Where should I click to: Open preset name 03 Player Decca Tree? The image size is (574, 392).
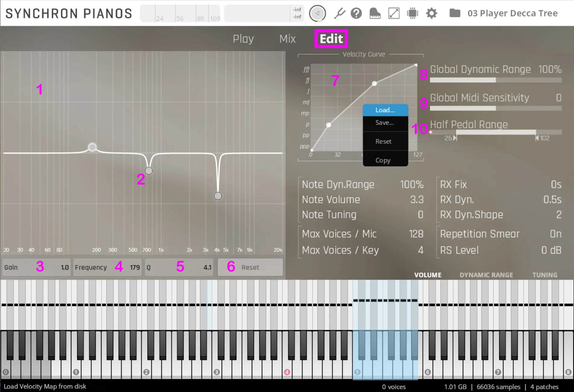tap(512, 13)
